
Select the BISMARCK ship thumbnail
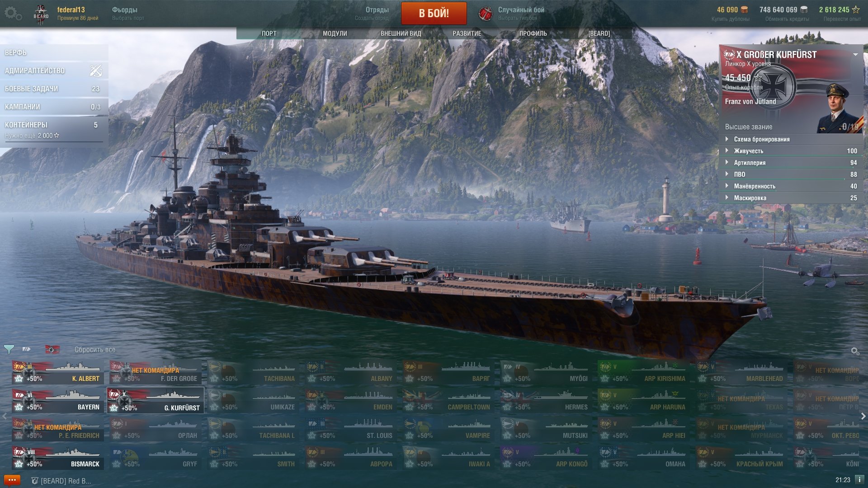58,457
